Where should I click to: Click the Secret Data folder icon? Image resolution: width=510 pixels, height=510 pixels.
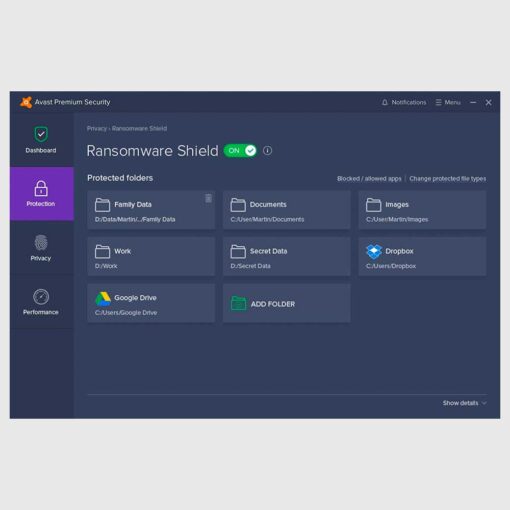[238, 252]
